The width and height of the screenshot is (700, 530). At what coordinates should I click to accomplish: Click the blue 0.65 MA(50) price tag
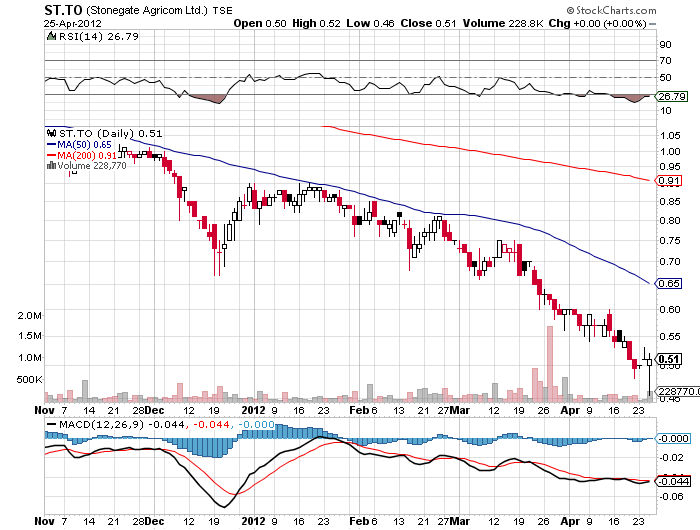click(668, 284)
